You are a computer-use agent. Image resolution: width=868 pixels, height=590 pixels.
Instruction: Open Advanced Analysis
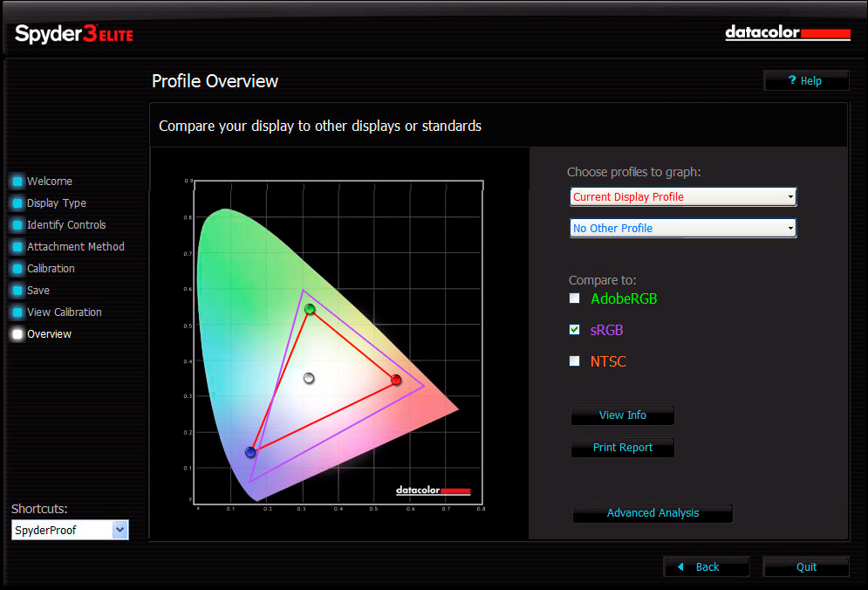653,513
